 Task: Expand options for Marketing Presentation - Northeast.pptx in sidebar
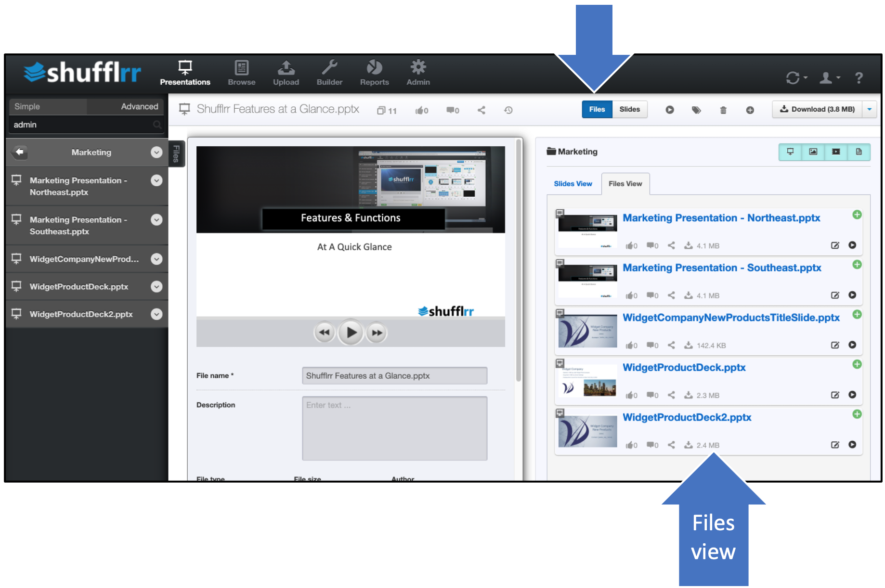coord(156,180)
